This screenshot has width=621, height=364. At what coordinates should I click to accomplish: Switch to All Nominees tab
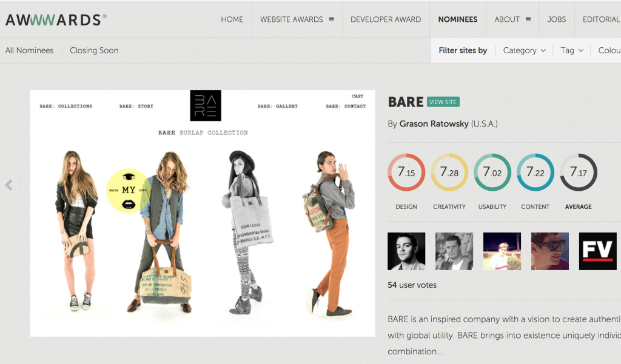pos(29,50)
